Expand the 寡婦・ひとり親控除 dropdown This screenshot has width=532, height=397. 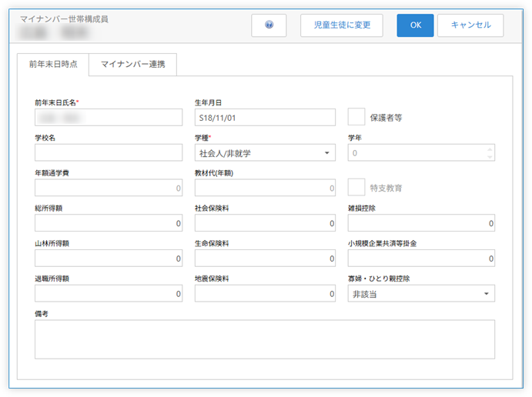tap(421, 293)
